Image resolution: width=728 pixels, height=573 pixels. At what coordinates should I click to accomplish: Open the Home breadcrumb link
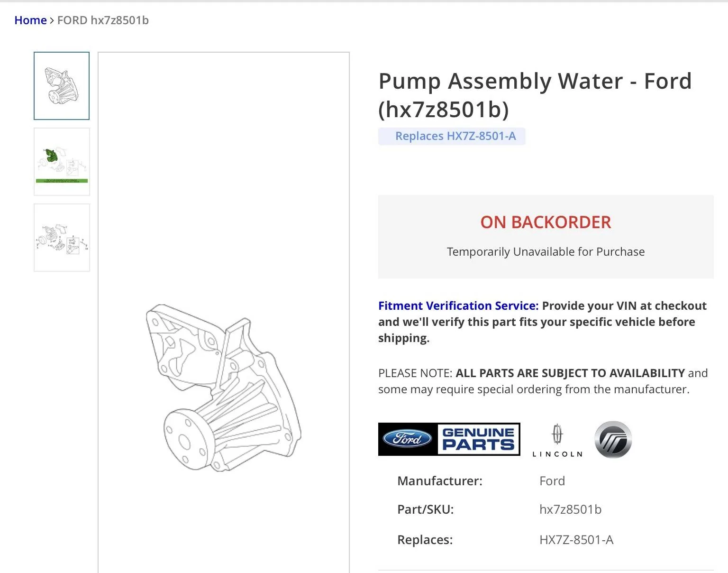tap(30, 20)
